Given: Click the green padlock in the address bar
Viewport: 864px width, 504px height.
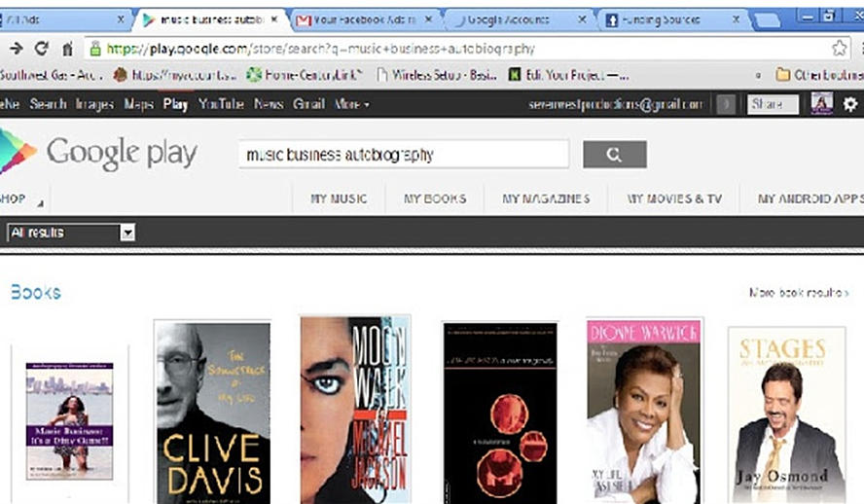Looking at the screenshot, I should pyautogui.click(x=95, y=49).
